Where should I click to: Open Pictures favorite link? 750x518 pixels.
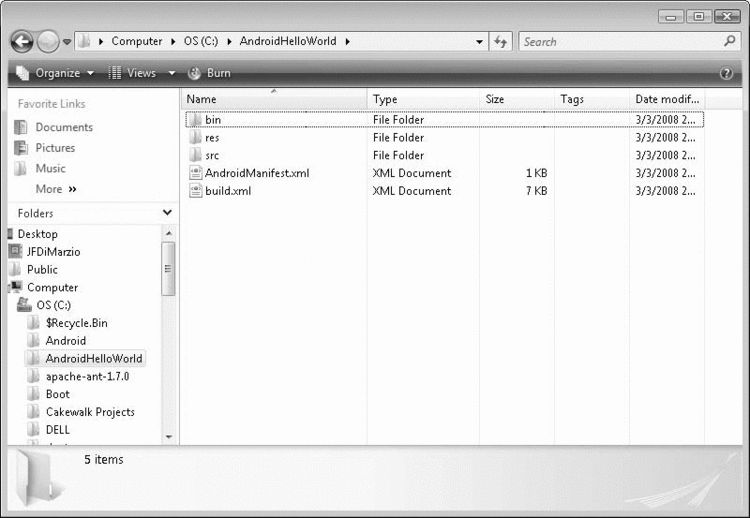click(55, 148)
